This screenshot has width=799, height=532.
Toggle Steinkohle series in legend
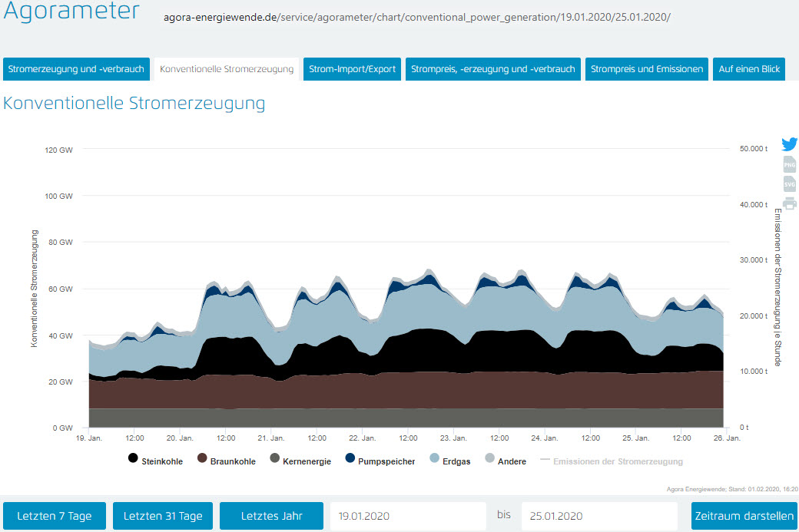coord(155,461)
